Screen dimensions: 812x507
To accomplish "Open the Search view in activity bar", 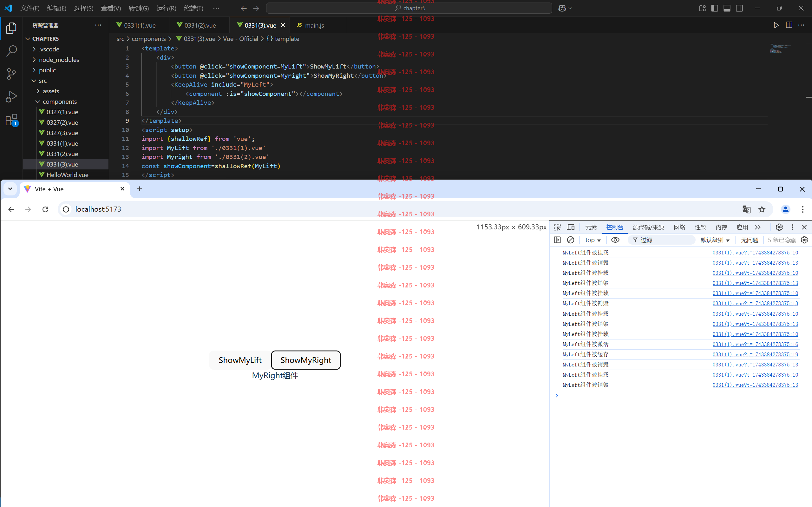I will point(11,51).
